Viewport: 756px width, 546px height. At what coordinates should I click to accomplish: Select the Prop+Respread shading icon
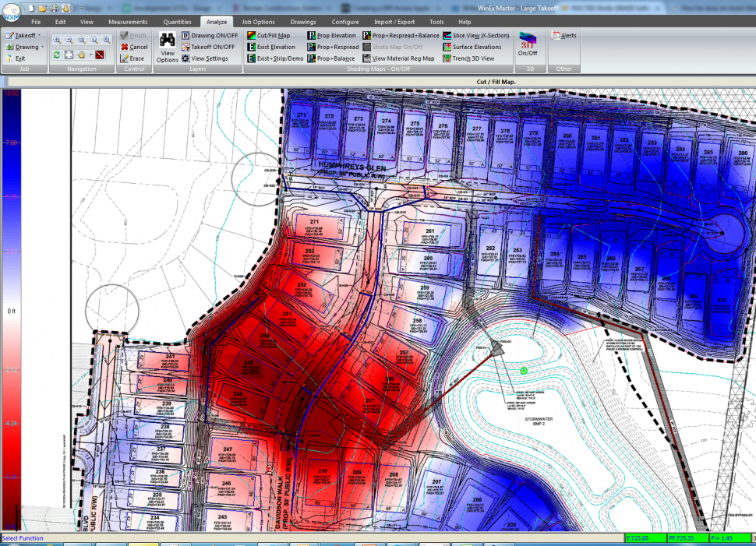[313, 47]
